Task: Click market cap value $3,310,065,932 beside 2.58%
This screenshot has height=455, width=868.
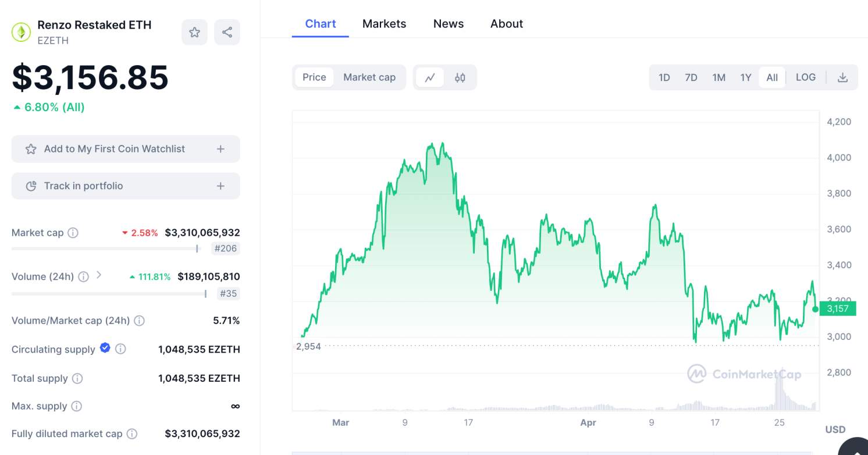Action: (x=202, y=233)
